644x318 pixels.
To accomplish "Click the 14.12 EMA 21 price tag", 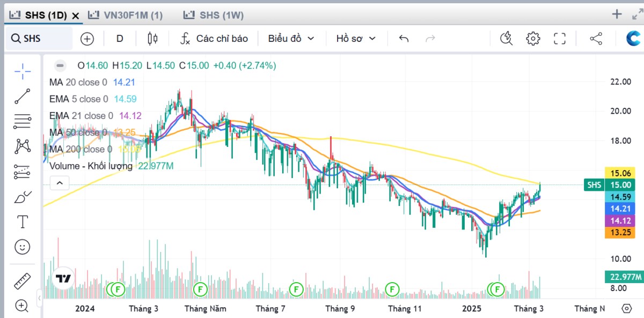I will click(x=621, y=221).
